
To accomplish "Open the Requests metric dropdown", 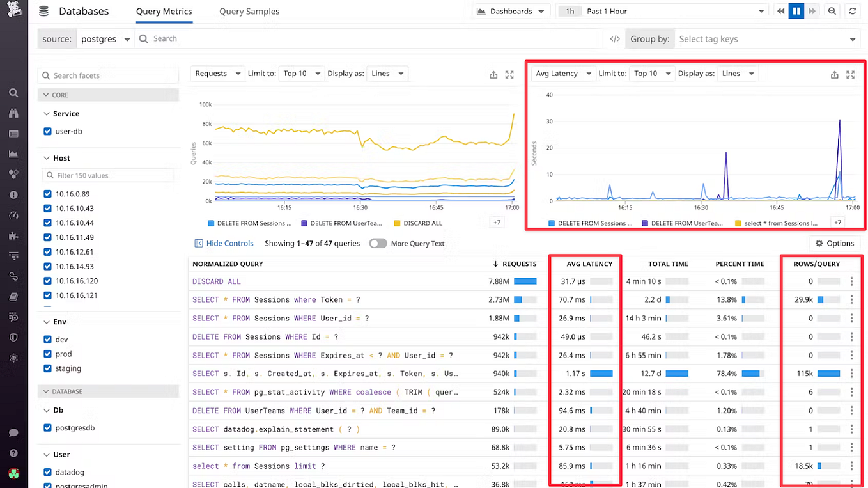I will pos(217,74).
